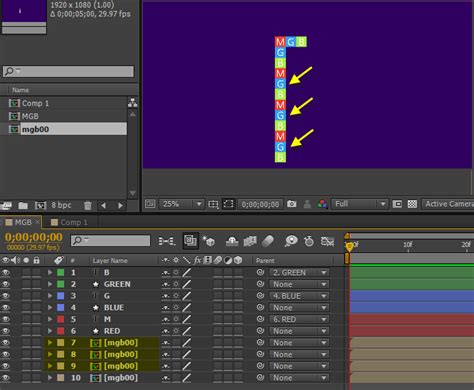Screen dimensions: 474x390
Task: Open the magnification 25% dropdown
Action: [181, 204]
